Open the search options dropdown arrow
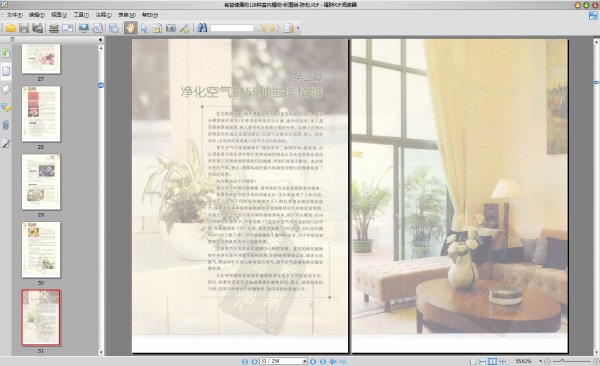 [298, 28]
